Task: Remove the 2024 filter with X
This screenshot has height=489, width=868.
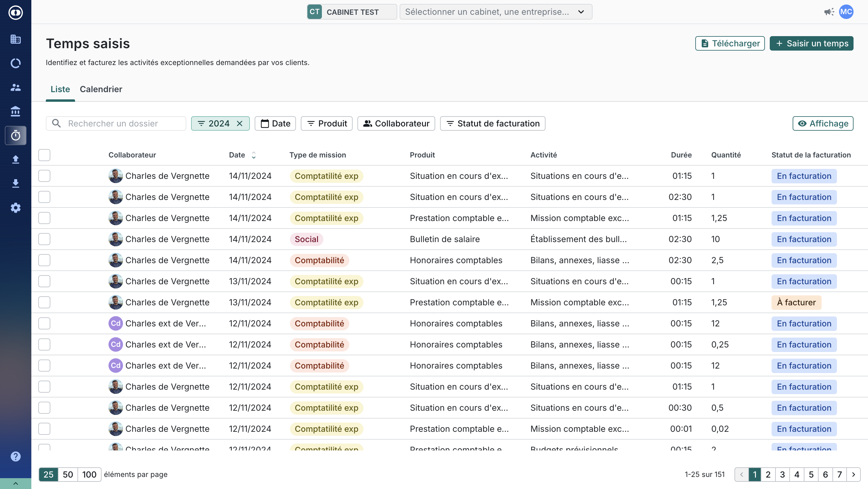Action: [240, 123]
